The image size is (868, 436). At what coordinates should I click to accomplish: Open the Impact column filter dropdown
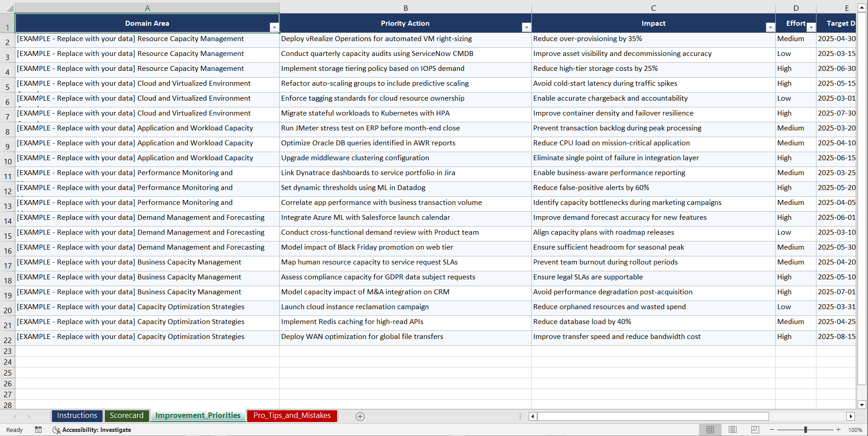click(770, 28)
